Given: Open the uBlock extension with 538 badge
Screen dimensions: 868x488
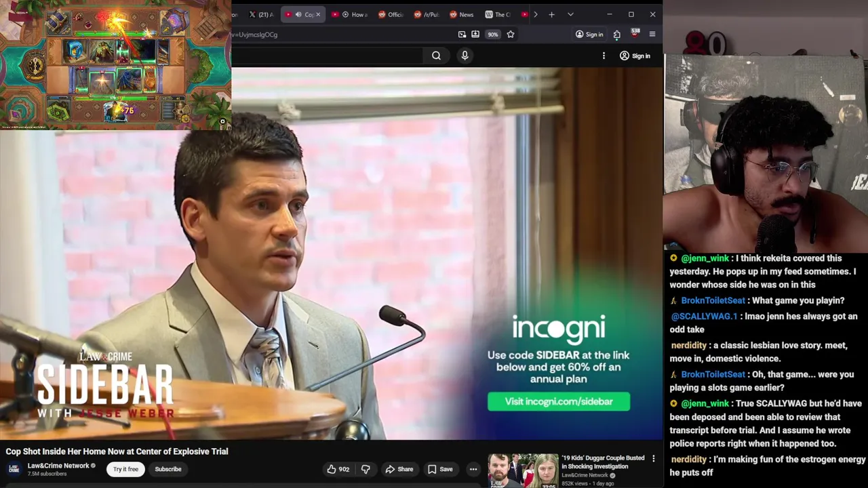Looking at the screenshot, I should pyautogui.click(x=635, y=33).
